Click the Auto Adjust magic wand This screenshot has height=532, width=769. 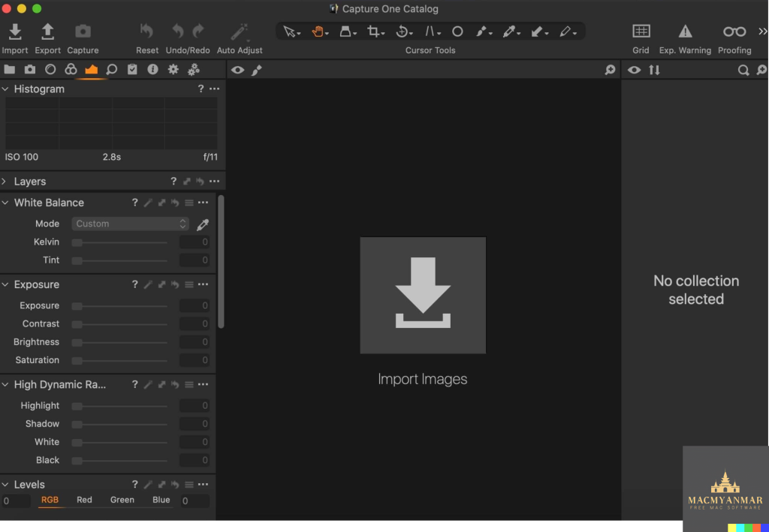240,32
